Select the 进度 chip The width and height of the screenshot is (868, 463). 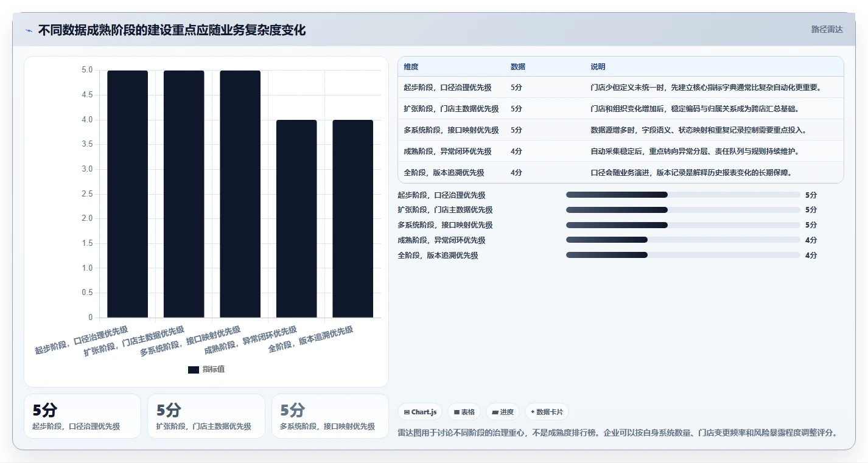click(x=503, y=412)
